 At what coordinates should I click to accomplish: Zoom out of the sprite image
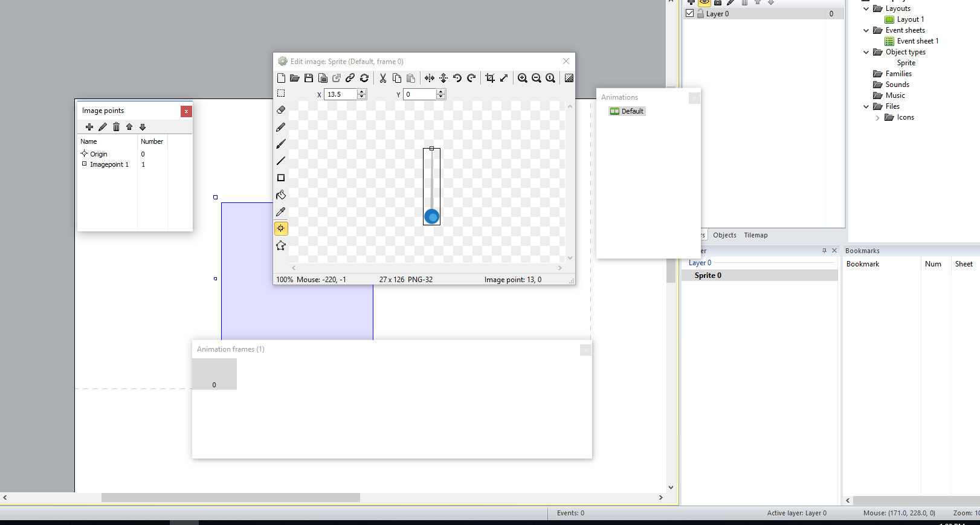pyautogui.click(x=537, y=78)
